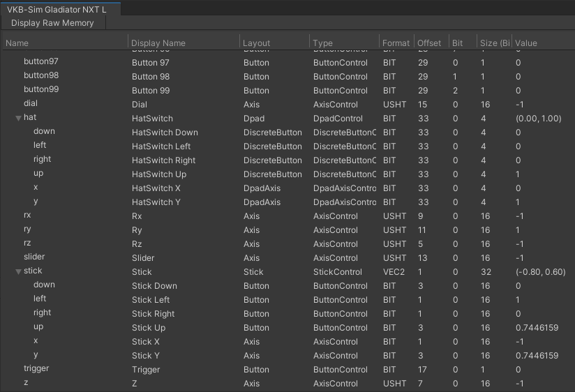Click the Rz display name
The image size is (575, 392).
(x=137, y=244)
